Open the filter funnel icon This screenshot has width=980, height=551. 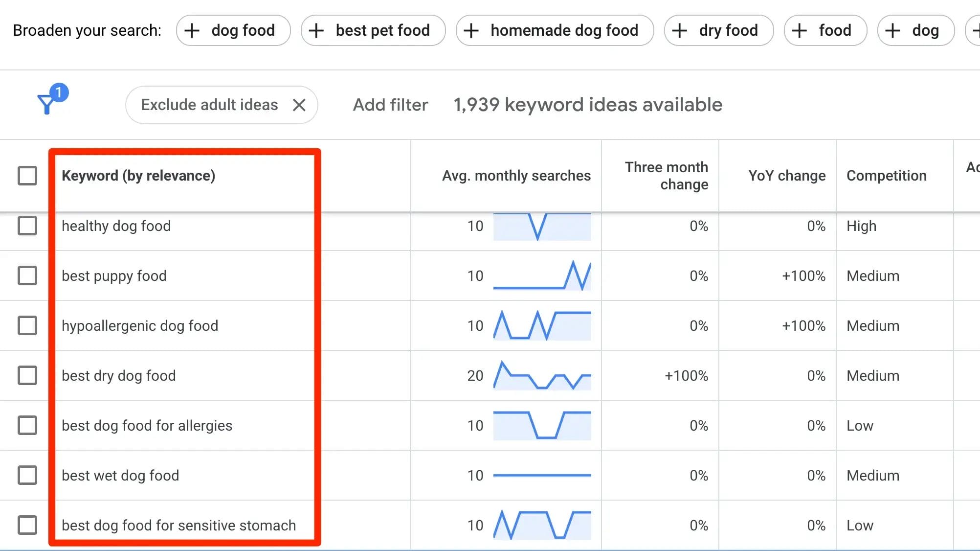[x=47, y=103]
